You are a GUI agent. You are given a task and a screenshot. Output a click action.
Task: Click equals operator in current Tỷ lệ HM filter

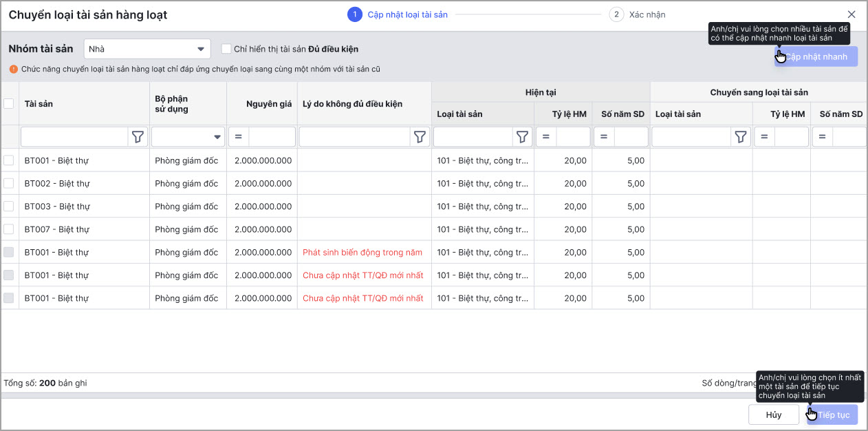coord(546,137)
